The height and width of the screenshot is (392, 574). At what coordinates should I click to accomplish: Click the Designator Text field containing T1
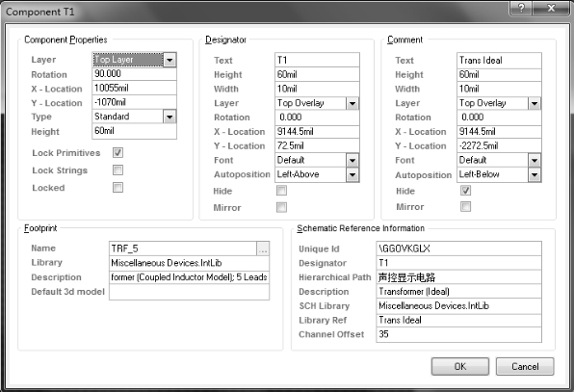pyautogui.click(x=317, y=60)
